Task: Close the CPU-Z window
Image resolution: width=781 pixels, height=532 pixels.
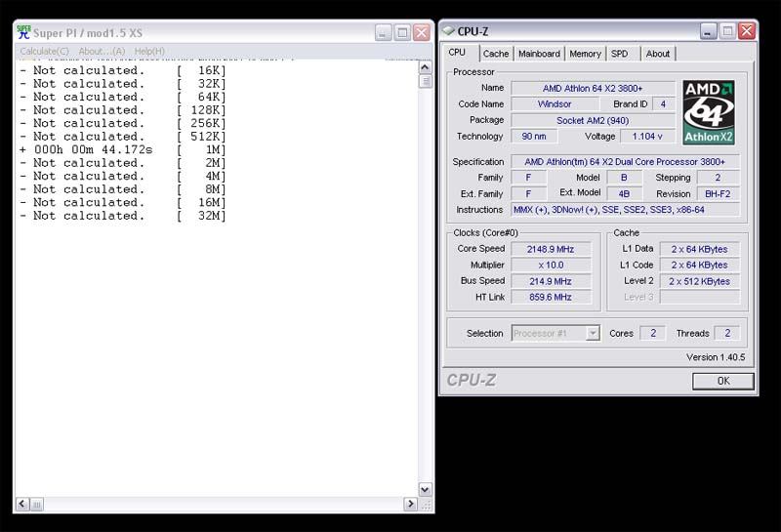Action: (x=746, y=31)
